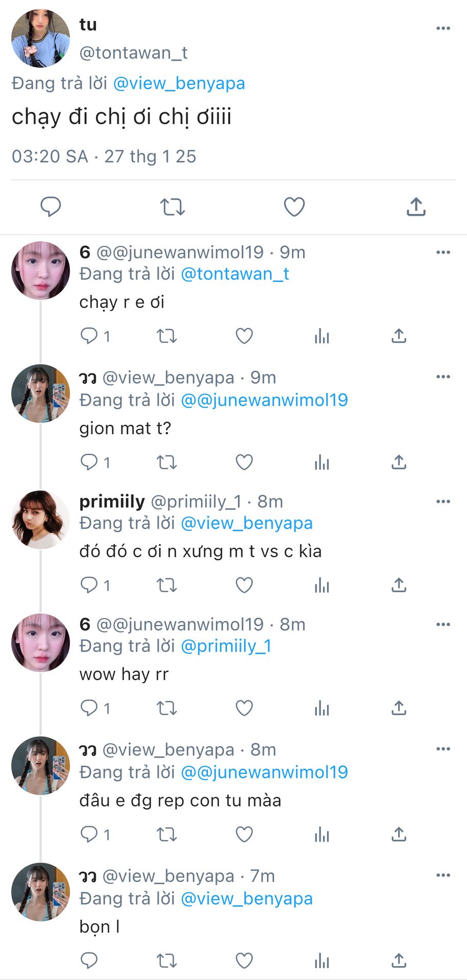This screenshot has width=467, height=980.
Task: Reply to the "wow hay rr" tweet
Action: click(89, 708)
